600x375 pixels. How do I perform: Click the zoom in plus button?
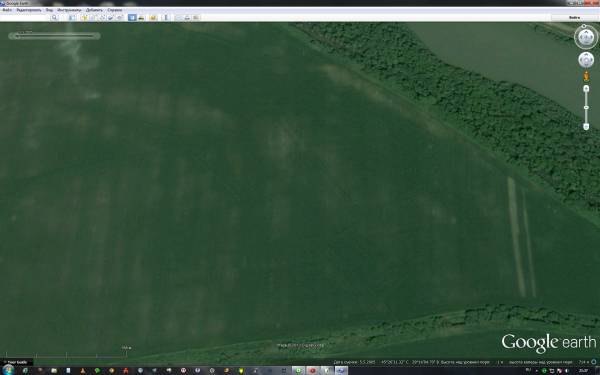click(x=586, y=89)
